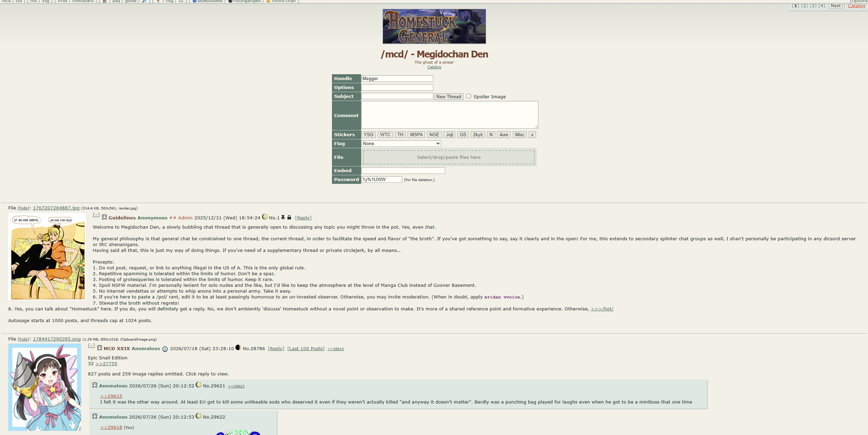The width and height of the screenshot is (868, 435).
Task: View Last 100 Posts of MCD XXIX
Action: (306, 348)
